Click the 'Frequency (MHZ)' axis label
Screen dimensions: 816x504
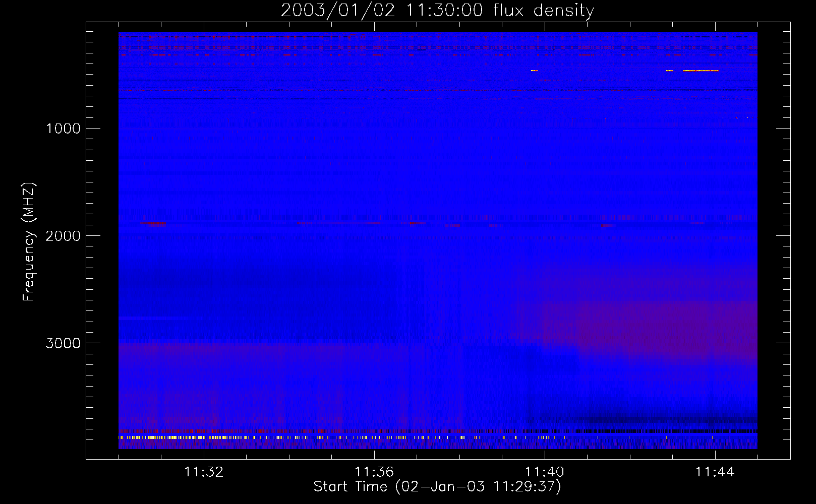[28, 241]
